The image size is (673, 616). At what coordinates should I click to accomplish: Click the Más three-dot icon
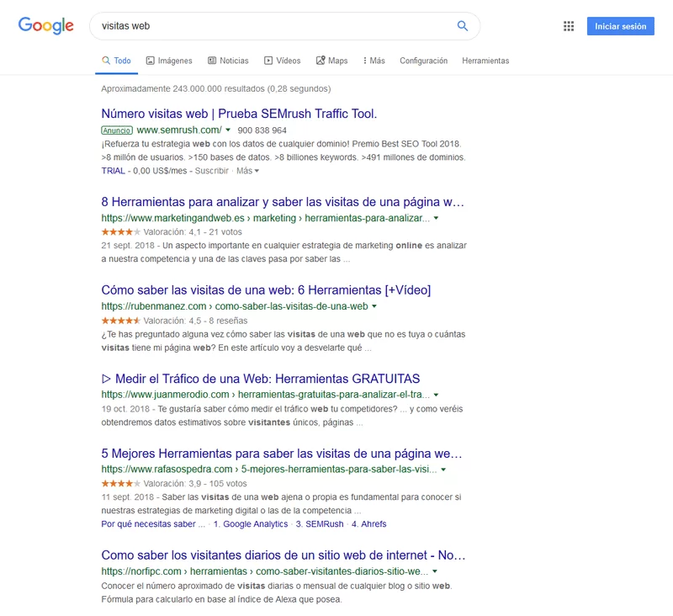pyautogui.click(x=365, y=61)
